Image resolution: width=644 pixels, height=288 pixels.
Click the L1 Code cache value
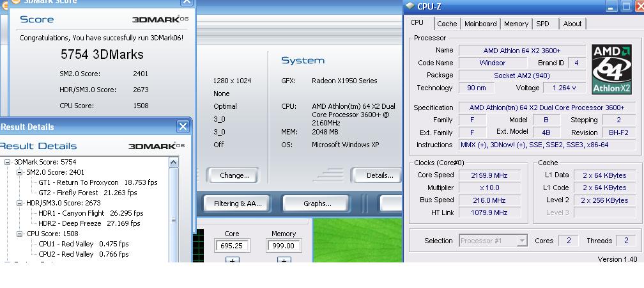tap(604, 188)
